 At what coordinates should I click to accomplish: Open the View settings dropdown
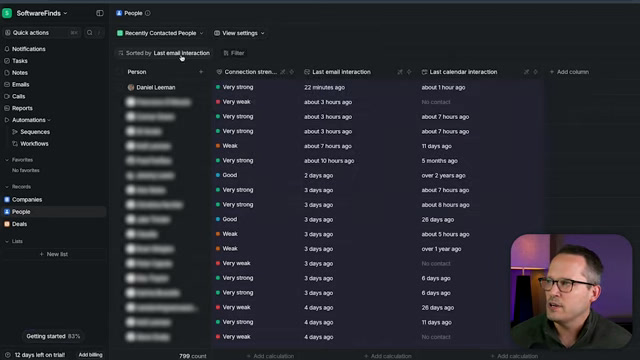click(x=240, y=33)
